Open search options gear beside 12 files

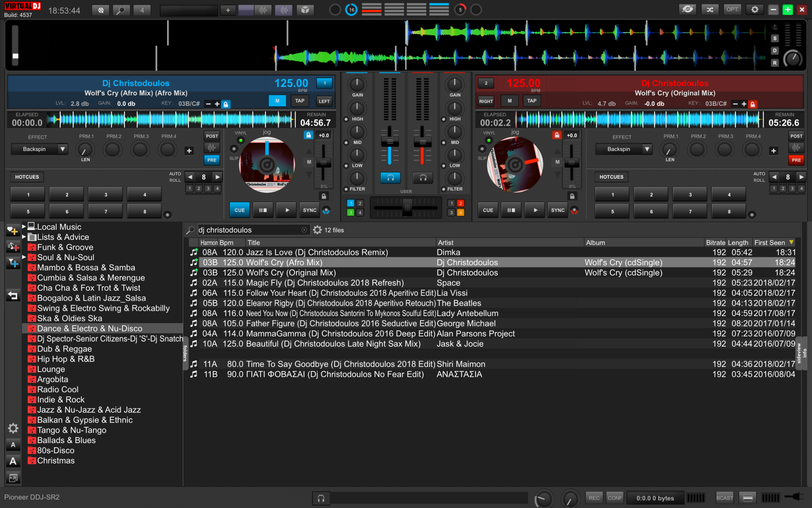point(317,230)
